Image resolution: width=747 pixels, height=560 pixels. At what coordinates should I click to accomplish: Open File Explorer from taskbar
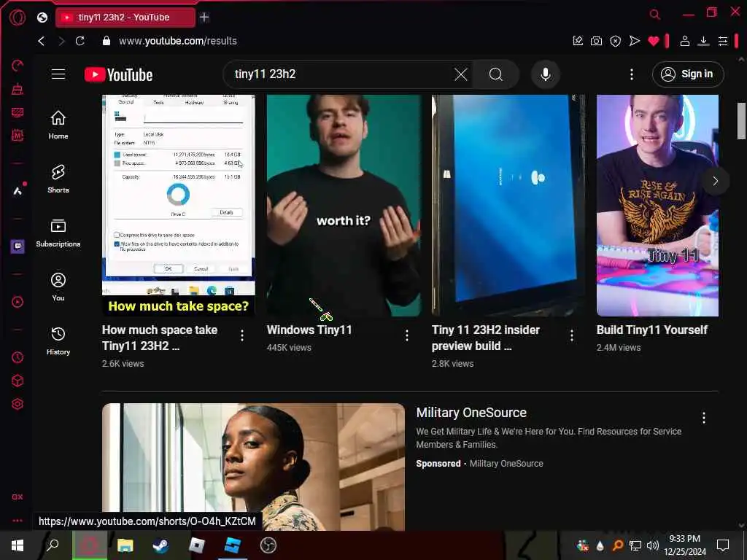point(125,545)
